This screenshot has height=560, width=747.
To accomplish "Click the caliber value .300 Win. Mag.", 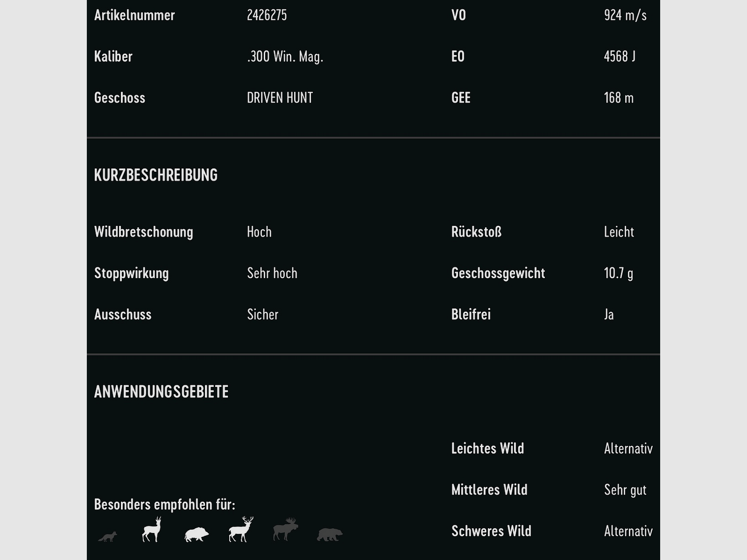I will pyautogui.click(x=285, y=56).
